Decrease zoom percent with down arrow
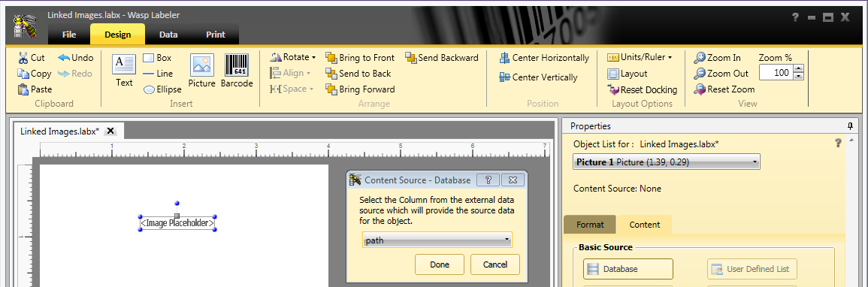This screenshot has height=287, width=868. point(798,77)
